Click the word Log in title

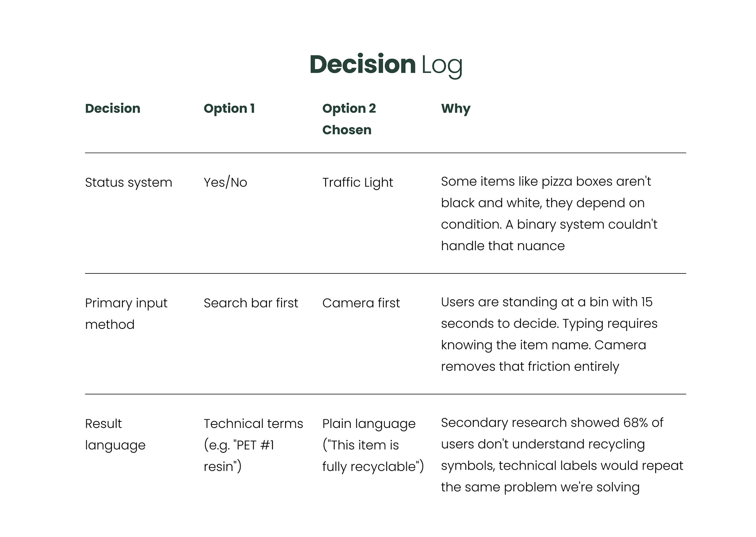click(442, 65)
